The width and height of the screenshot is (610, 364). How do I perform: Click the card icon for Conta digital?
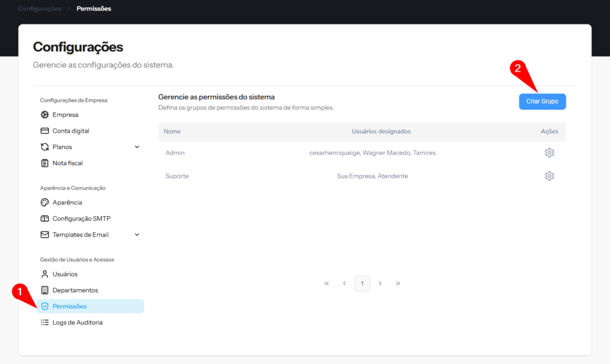point(45,131)
